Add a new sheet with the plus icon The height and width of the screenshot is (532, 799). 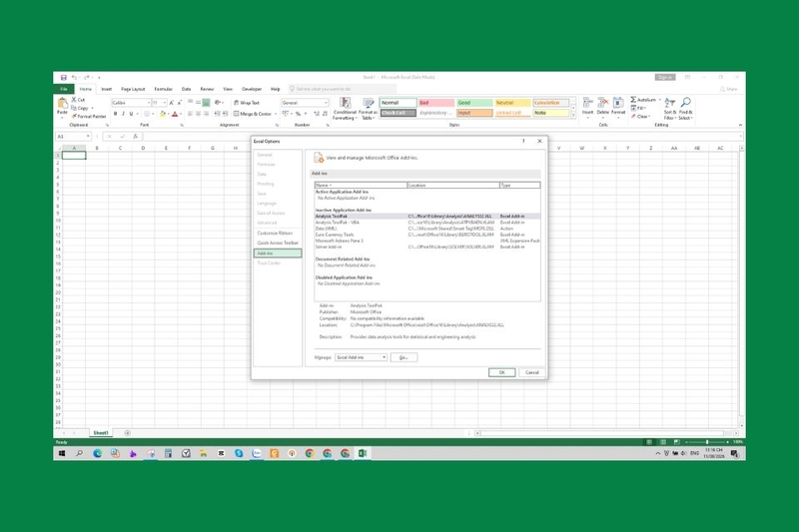[x=128, y=433]
